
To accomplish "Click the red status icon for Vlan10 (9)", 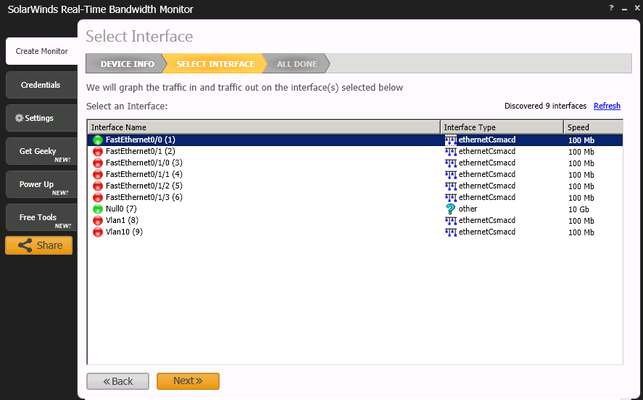I will (x=98, y=232).
